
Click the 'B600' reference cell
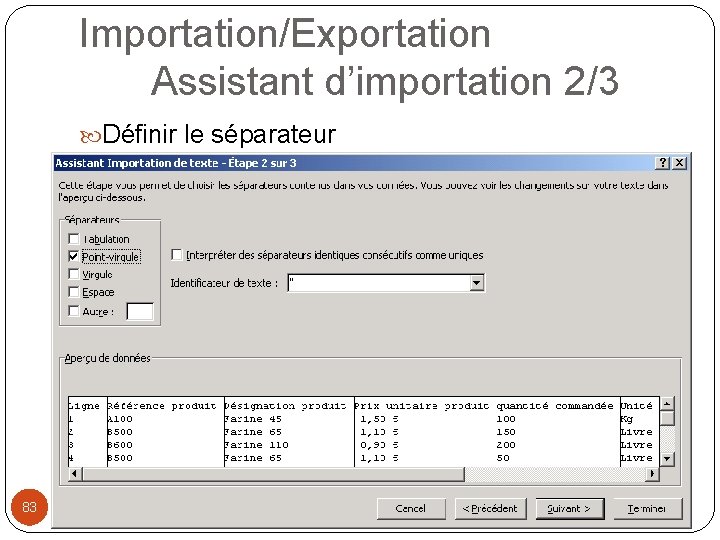coord(120,445)
